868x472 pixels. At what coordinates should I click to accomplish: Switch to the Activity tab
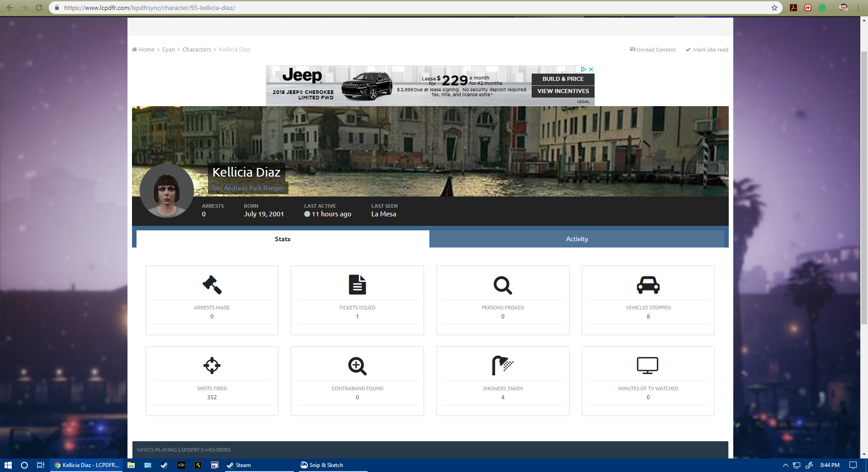pyautogui.click(x=577, y=239)
